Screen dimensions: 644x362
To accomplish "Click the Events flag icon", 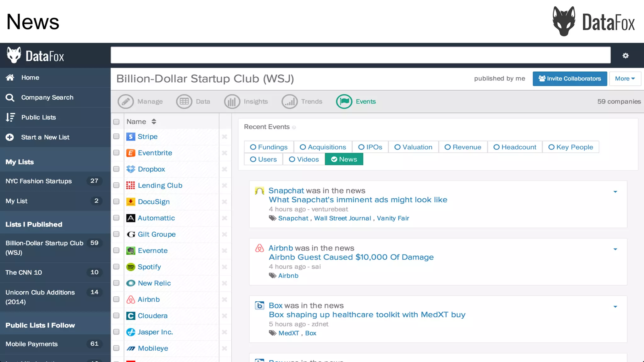I will tap(344, 101).
